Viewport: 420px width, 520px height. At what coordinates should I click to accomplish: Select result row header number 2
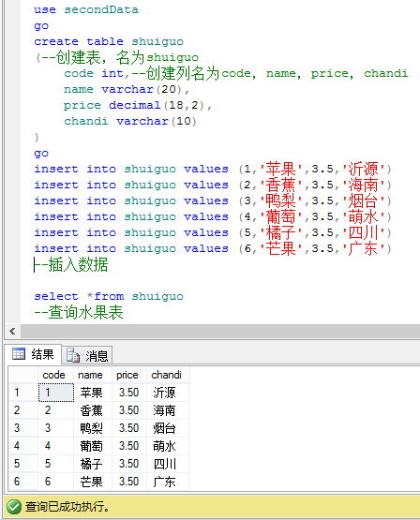point(22,410)
